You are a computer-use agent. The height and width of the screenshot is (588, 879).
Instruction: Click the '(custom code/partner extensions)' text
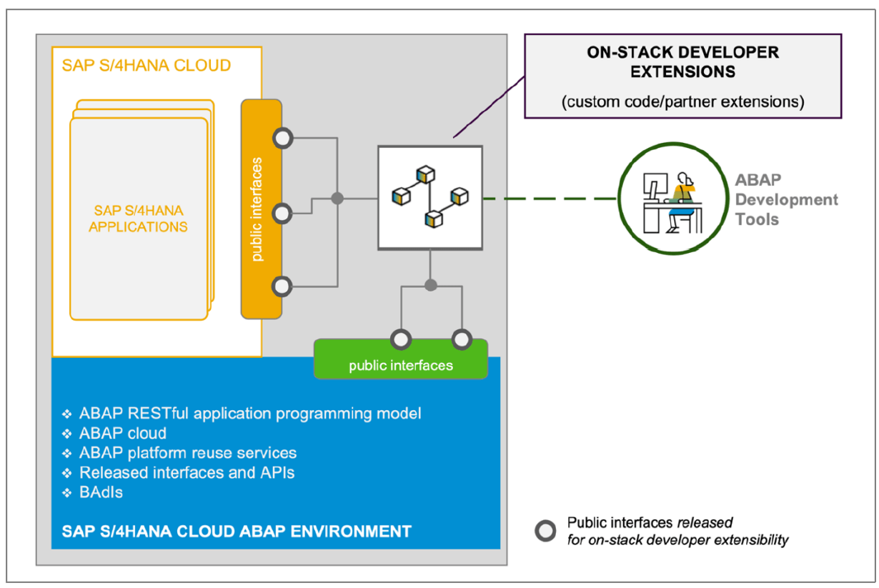(x=682, y=101)
